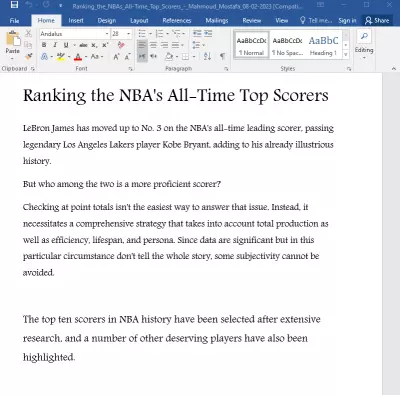Viewport: 400px width, 395px height.
Task: Apply Text Effects glowing A icon
Action: click(x=44, y=57)
